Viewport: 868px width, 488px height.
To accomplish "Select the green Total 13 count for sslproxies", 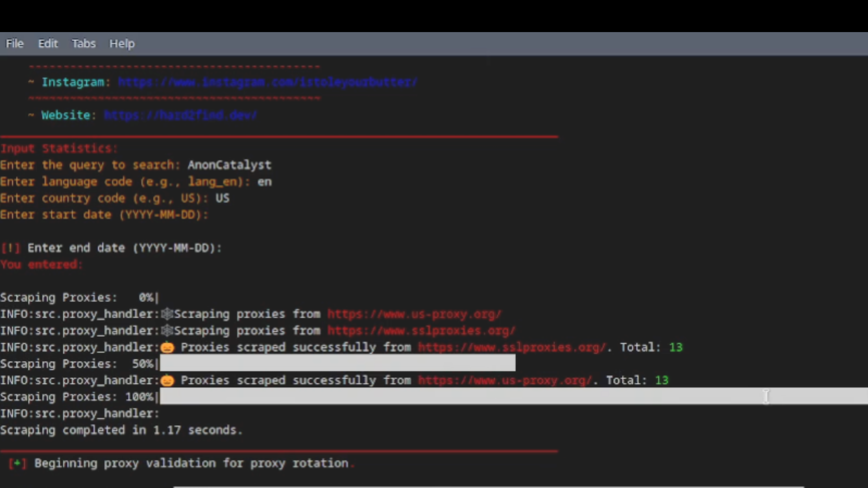I will click(x=676, y=347).
